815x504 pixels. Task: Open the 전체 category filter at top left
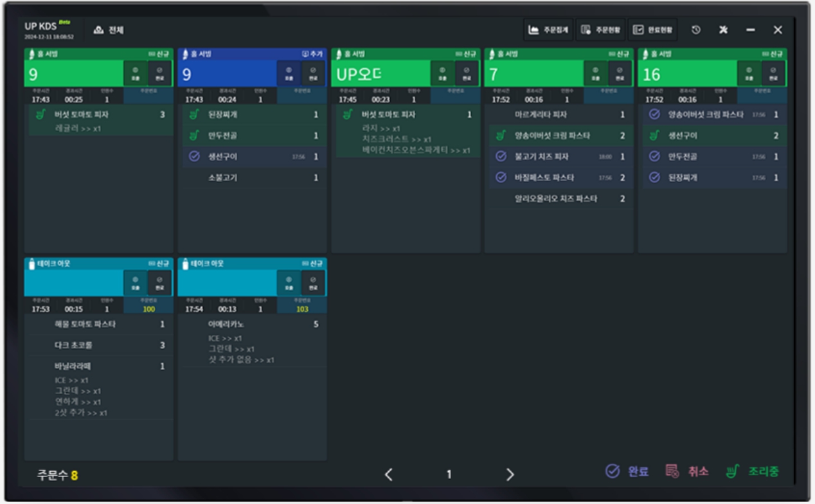tap(109, 30)
